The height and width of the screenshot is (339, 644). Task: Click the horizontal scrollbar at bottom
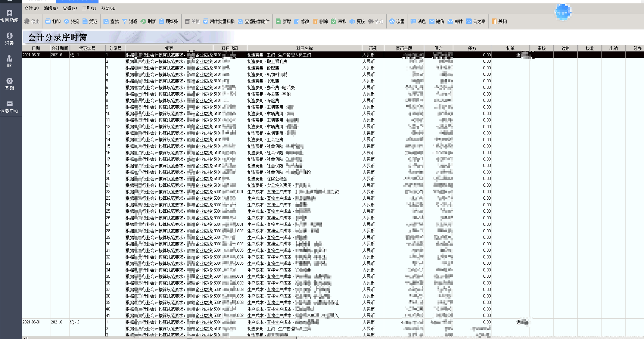pyautogui.click(x=161, y=338)
